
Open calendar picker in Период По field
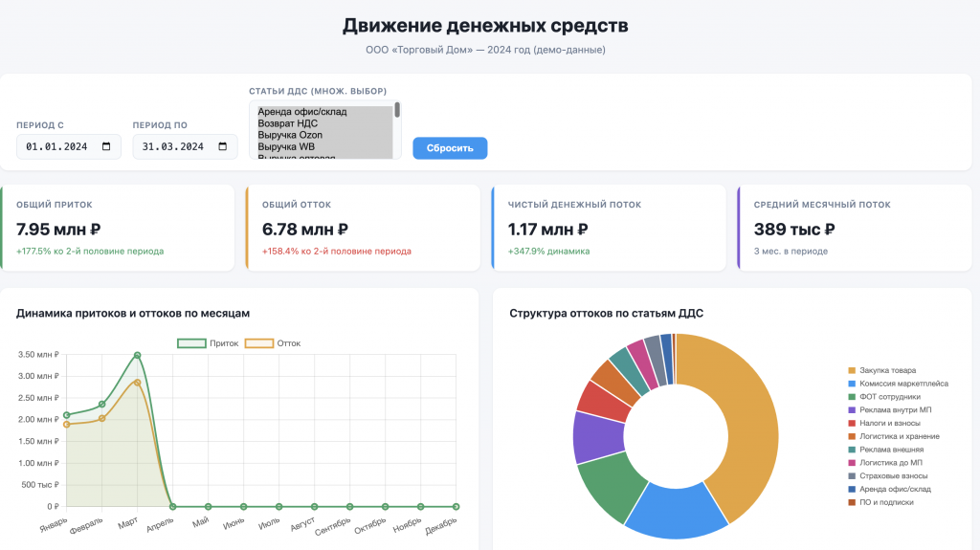(222, 147)
